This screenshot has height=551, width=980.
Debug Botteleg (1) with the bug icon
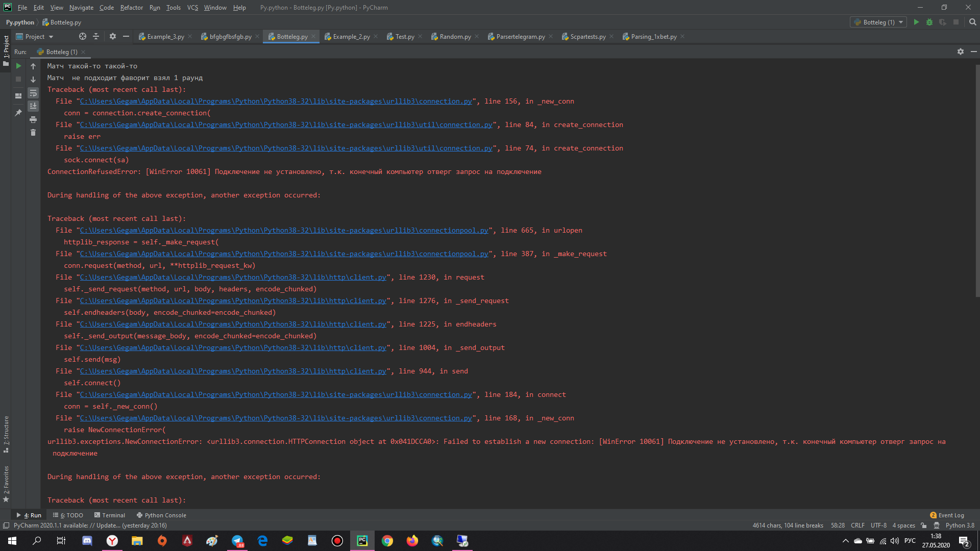929,22
